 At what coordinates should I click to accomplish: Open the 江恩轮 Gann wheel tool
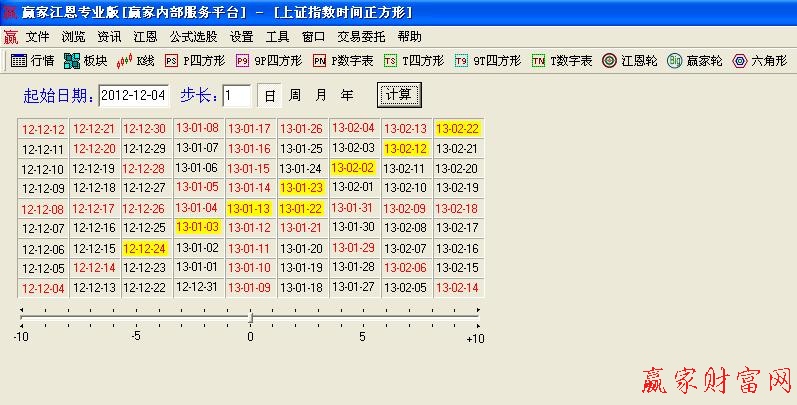[x=629, y=61]
